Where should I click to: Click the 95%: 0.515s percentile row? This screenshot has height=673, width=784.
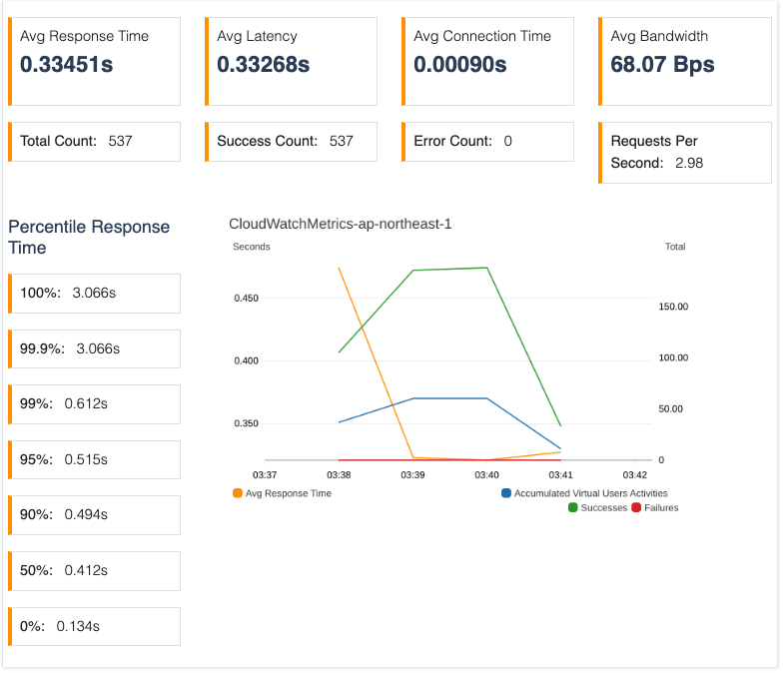click(95, 460)
